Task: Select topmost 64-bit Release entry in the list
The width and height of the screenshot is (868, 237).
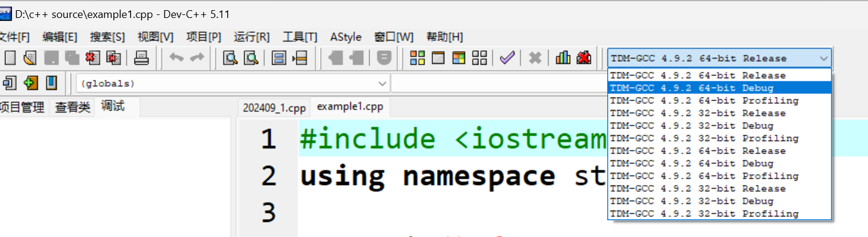Action: click(x=719, y=75)
